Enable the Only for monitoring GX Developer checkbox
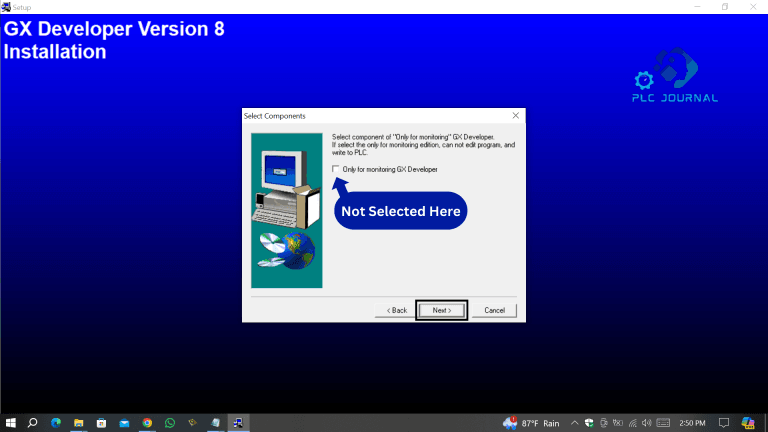This screenshot has height=432, width=768. click(x=336, y=169)
